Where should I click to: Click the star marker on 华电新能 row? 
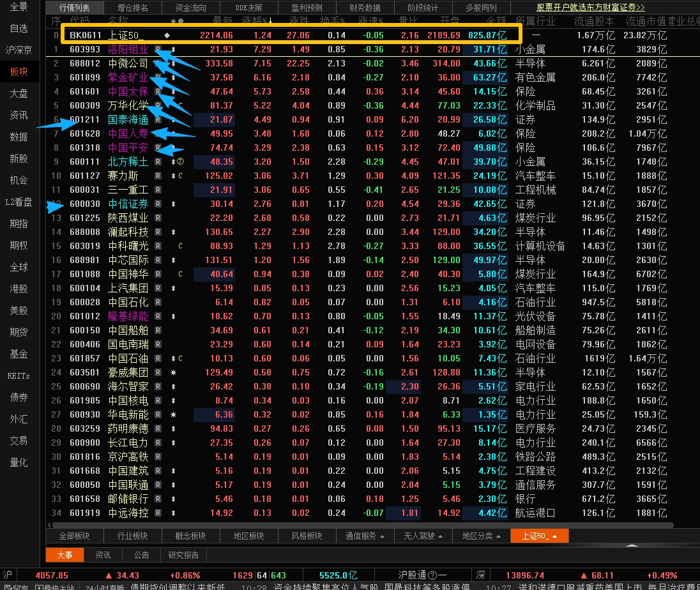click(173, 414)
